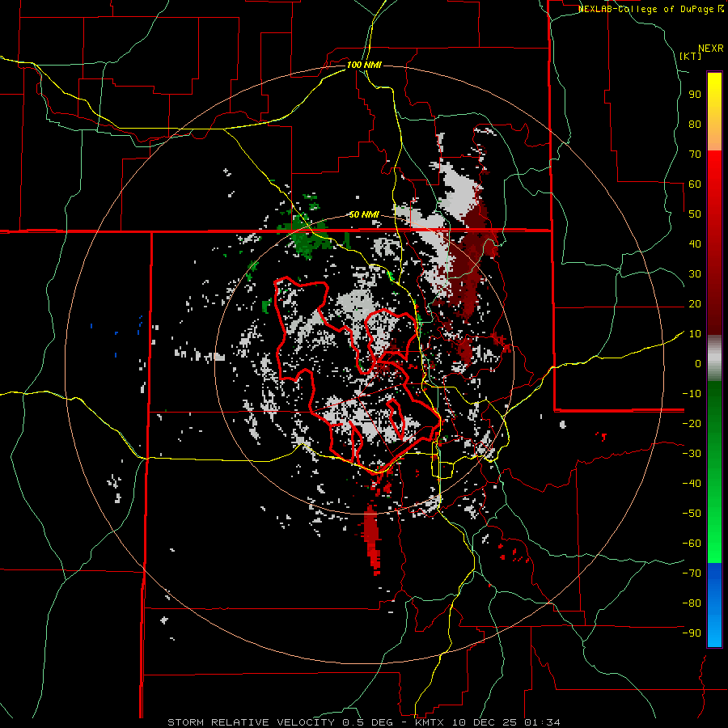
Task: Click the 90 value on the velocity scale
Action: pyautogui.click(x=695, y=95)
